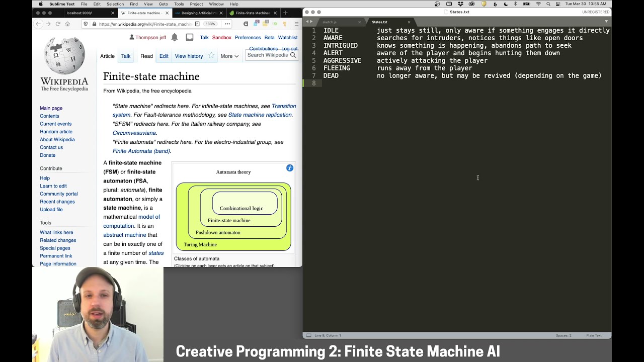Click the Log out link
Image resolution: width=644 pixels, height=362 pixels.
(289, 49)
